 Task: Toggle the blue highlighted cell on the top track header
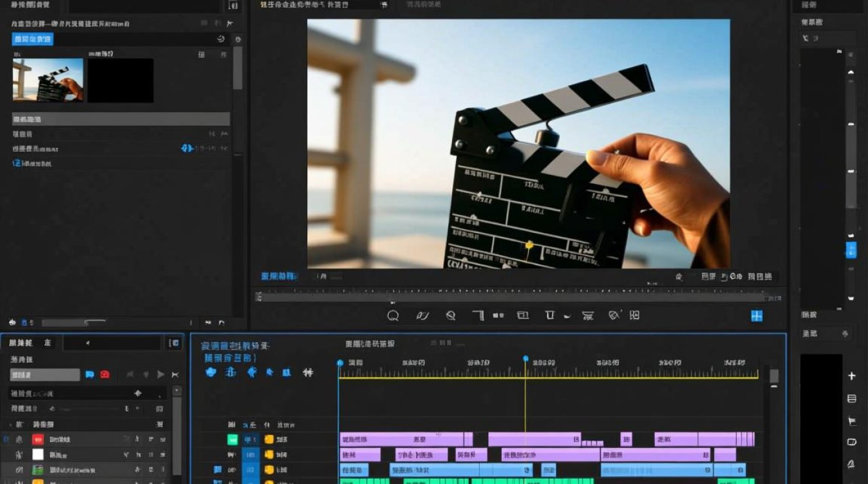251,439
